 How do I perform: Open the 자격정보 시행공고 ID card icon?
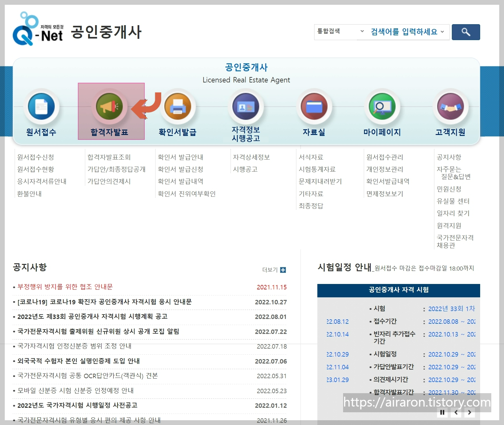(x=246, y=106)
